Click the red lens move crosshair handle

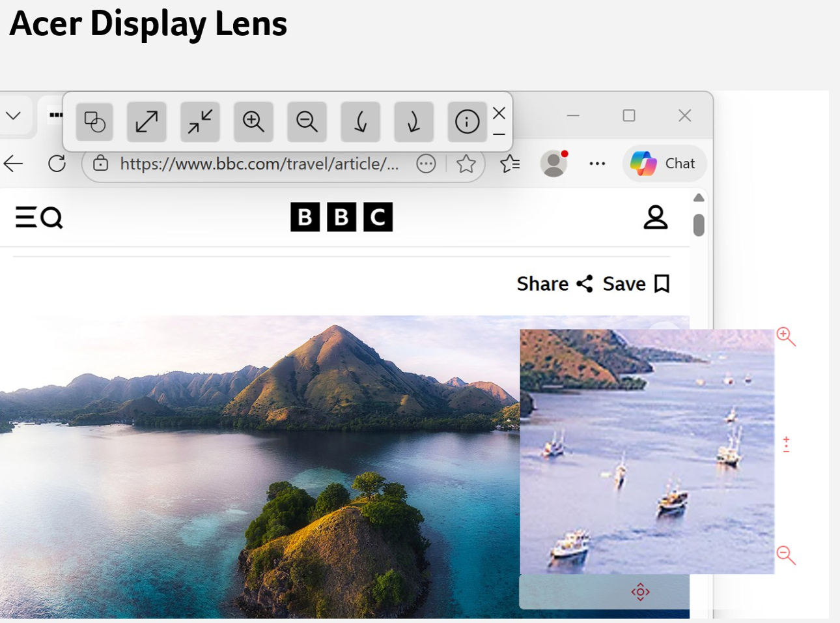tap(640, 592)
